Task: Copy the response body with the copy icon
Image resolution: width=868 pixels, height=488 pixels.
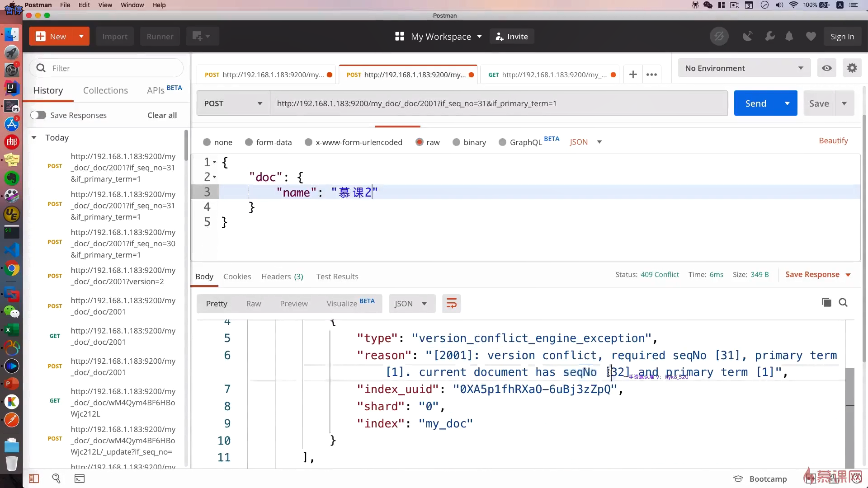Action: tap(826, 303)
